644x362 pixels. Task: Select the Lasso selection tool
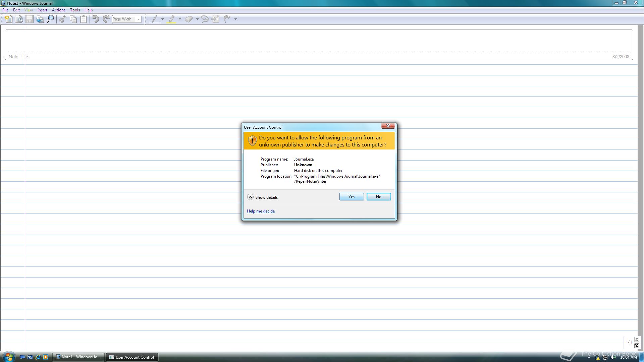tap(205, 19)
